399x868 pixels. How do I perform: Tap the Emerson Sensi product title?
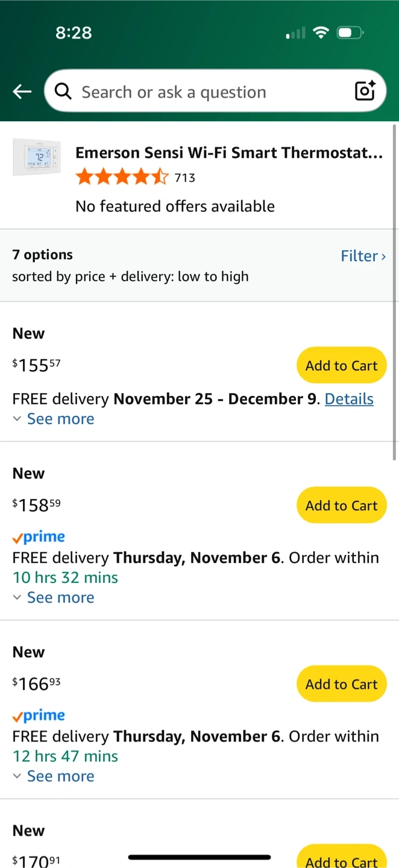[229, 153]
